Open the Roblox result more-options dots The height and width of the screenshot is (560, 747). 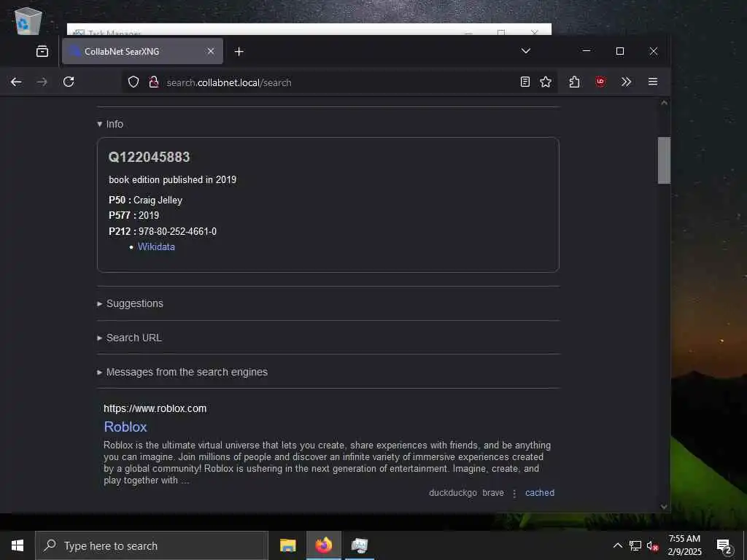point(514,493)
